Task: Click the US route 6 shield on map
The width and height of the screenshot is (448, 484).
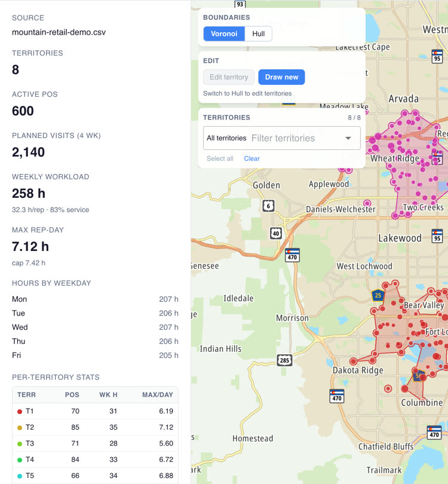Action: [x=268, y=206]
